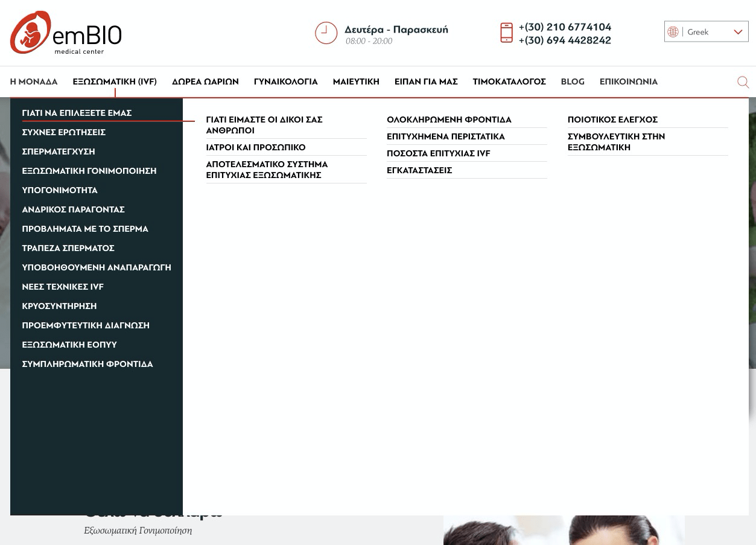Open the ΕΓΚΑΤΑΣΤΑΣΕΙΣ link
This screenshot has height=545, width=756.
point(419,170)
